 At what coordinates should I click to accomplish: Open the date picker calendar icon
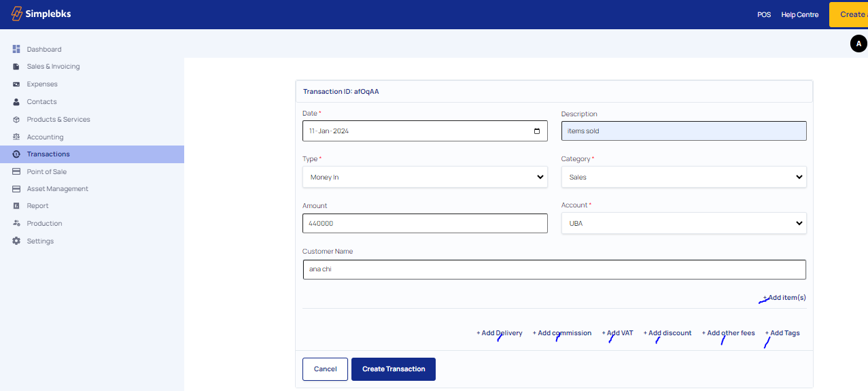tap(536, 131)
